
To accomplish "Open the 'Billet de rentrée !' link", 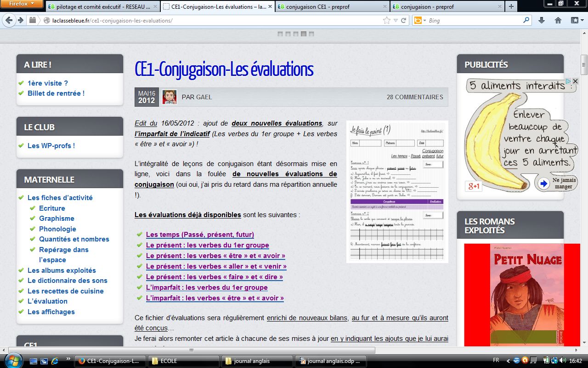I will [56, 93].
